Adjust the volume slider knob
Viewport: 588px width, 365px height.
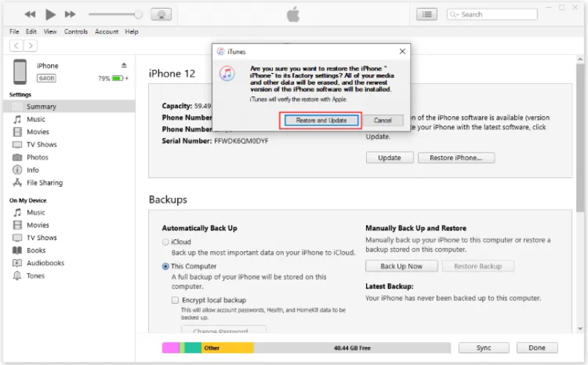(139, 15)
